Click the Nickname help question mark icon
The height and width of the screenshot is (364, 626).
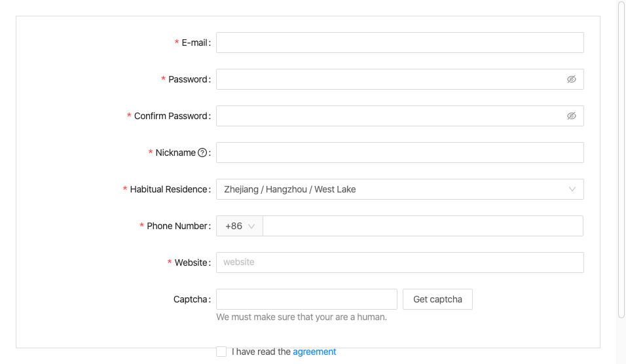[202, 153]
